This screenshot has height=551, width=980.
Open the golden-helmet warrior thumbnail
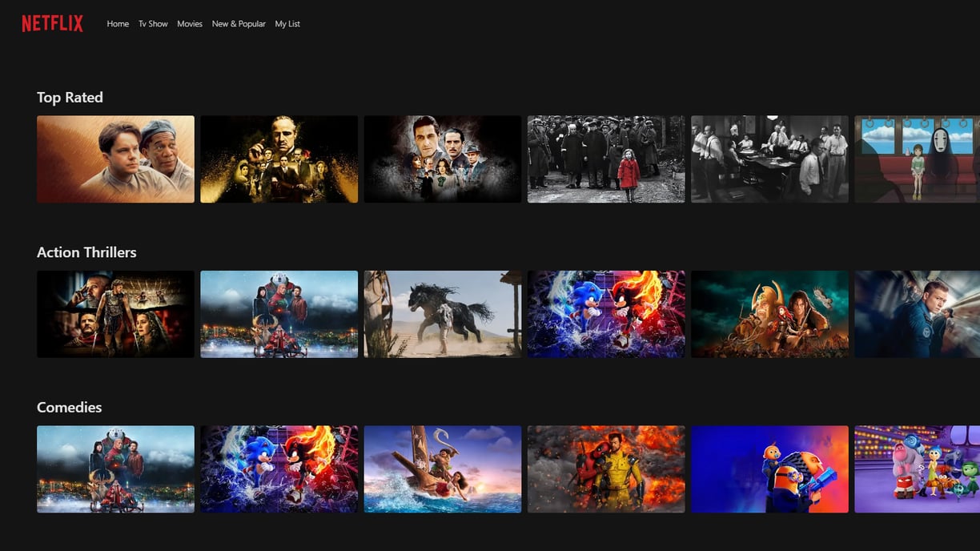click(x=769, y=314)
